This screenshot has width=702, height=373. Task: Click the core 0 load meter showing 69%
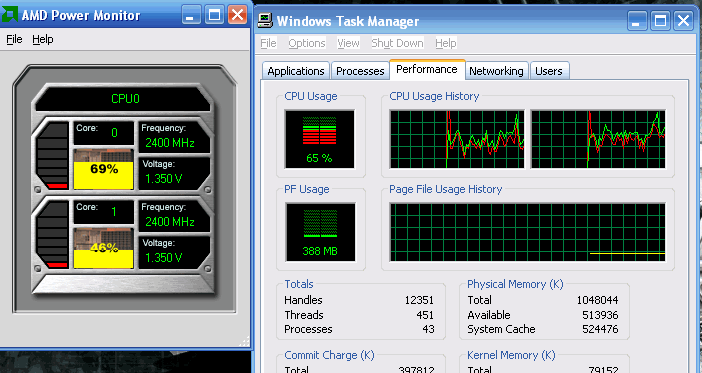tap(103, 169)
